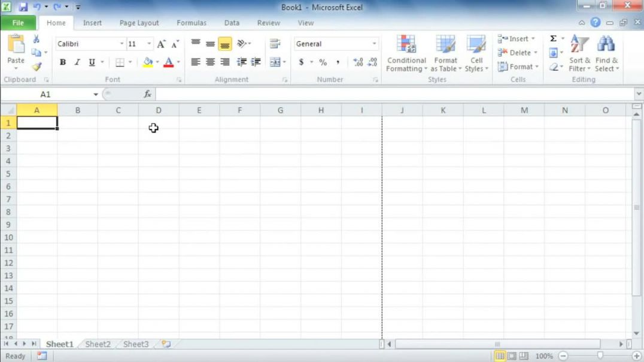Click the Save icon in Quick Access Toolbar

coord(23,7)
